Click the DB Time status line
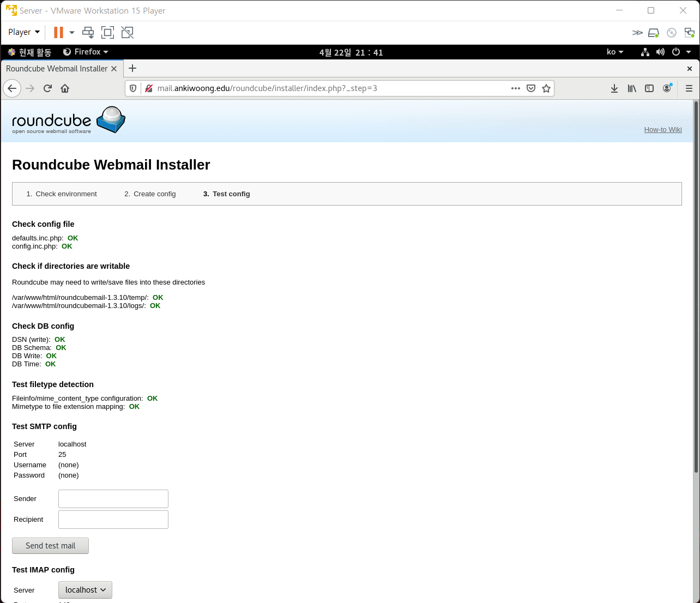This screenshot has width=700, height=603. pyautogui.click(x=34, y=364)
